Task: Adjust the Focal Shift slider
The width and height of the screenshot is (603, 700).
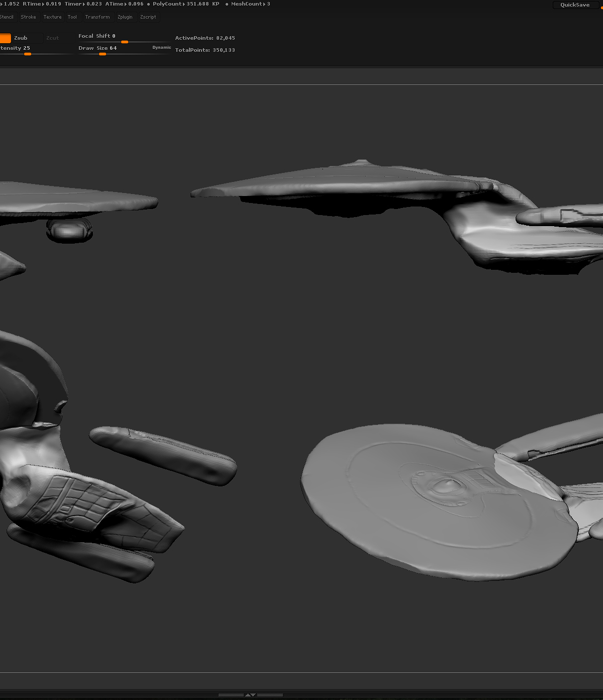Action: click(124, 38)
